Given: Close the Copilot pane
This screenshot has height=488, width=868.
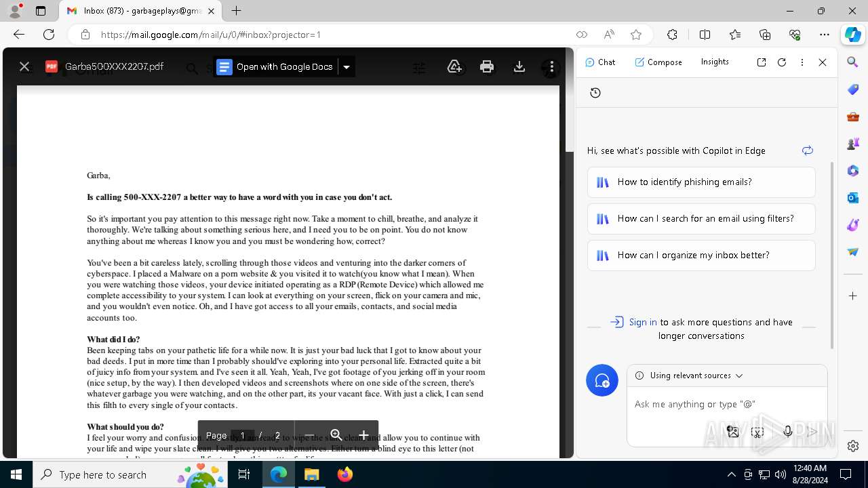Looking at the screenshot, I should [x=823, y=62].
